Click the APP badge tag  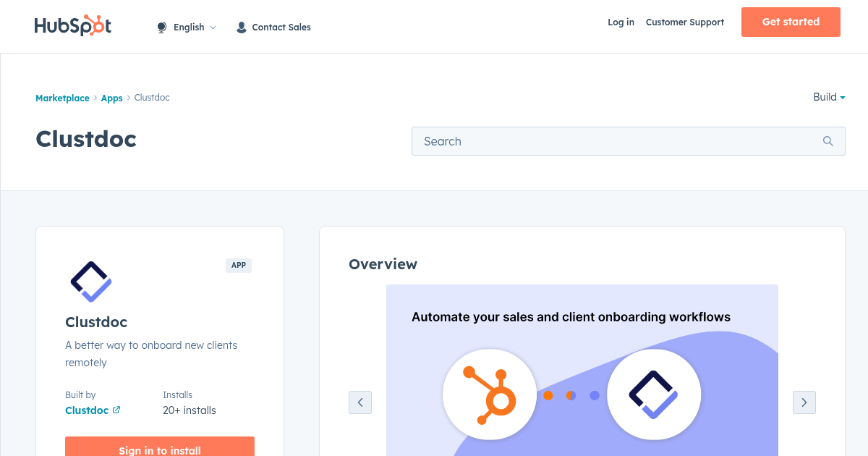239,265
